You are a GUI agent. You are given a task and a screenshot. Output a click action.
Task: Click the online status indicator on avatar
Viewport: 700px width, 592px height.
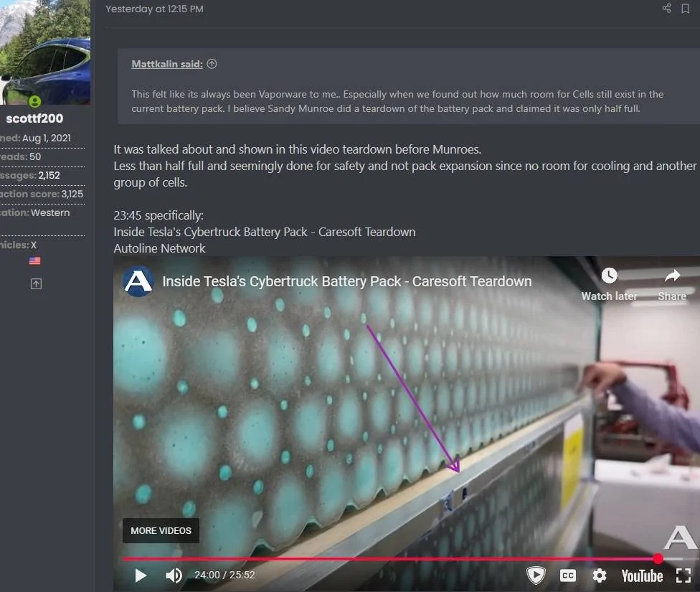[x=35, y=101]
